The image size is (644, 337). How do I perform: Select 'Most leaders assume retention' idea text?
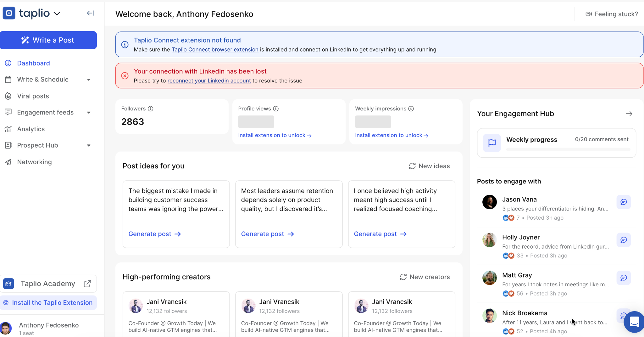tap(287, 200)
